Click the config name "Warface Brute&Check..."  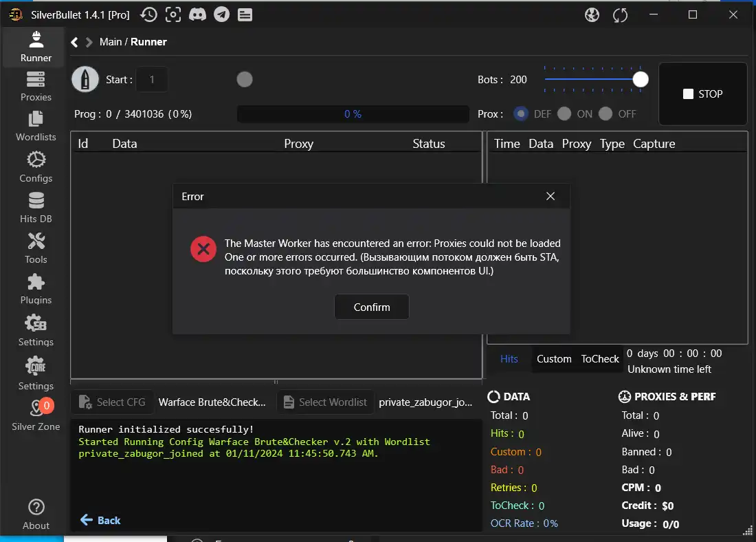pos(212,402)
